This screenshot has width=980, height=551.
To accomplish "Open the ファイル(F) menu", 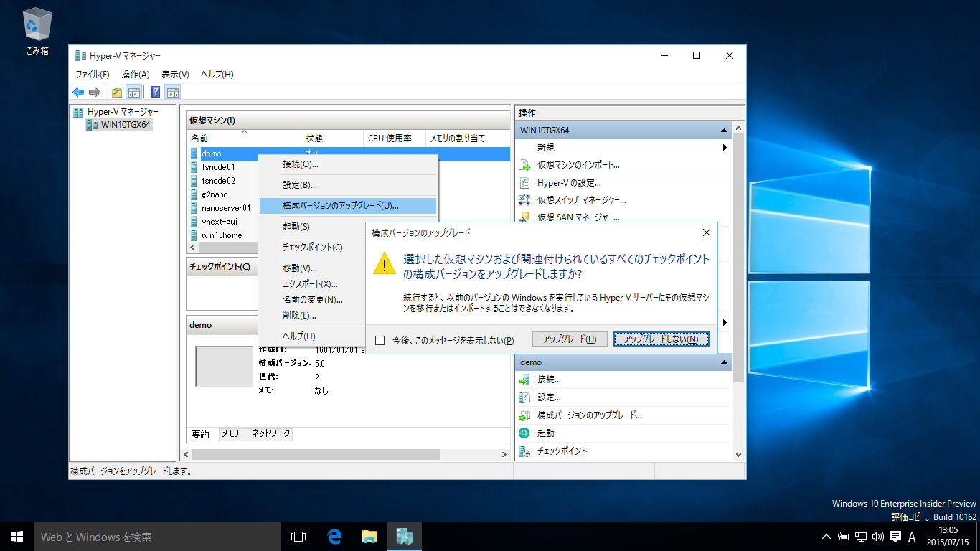I will 93,75.
